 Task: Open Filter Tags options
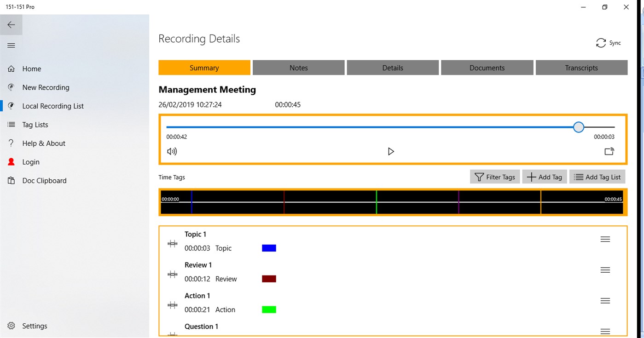(x=495, y=177)
